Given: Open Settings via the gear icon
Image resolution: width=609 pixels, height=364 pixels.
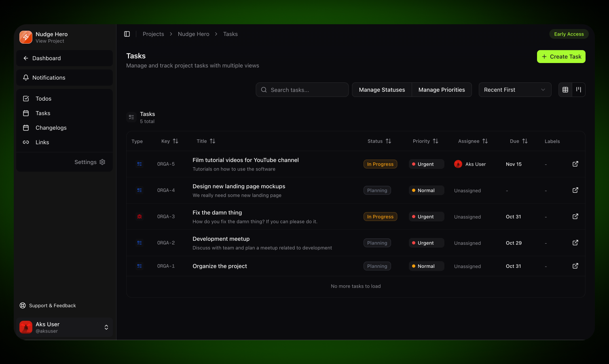Looking at the screenshot, I should (102, 162).
